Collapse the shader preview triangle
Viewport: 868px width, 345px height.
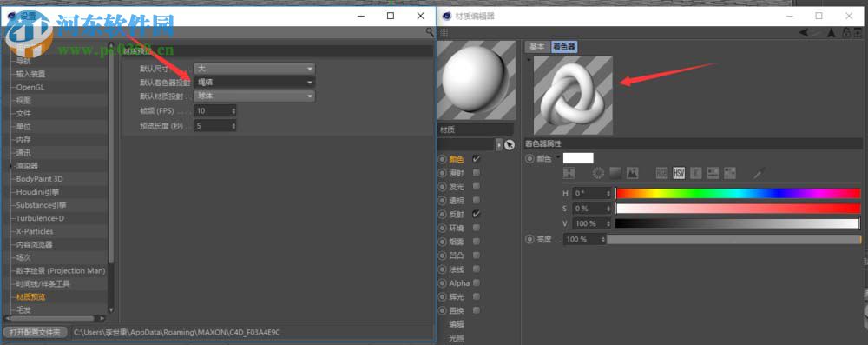pos(529,59)
